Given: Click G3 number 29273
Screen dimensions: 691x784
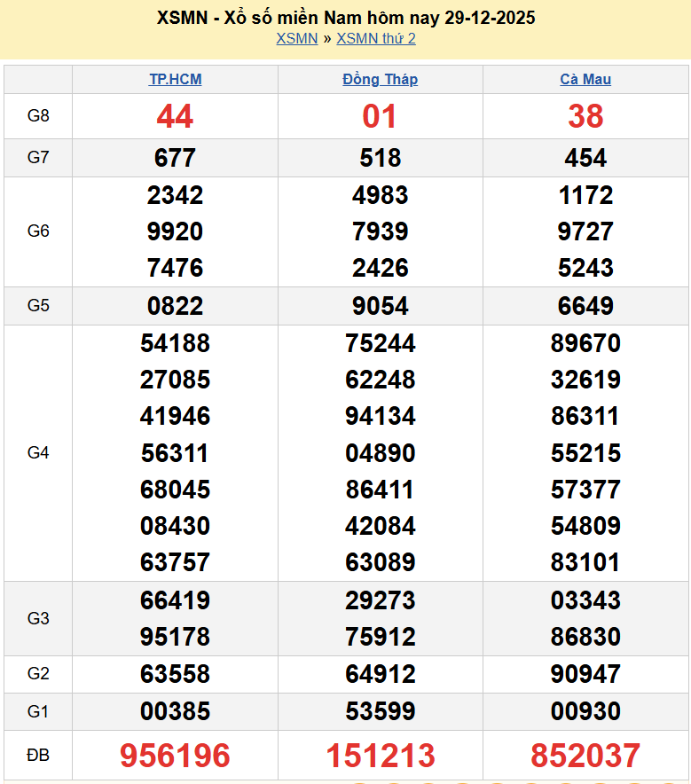Looking at the screenshot, I should [x=380, y=600].
